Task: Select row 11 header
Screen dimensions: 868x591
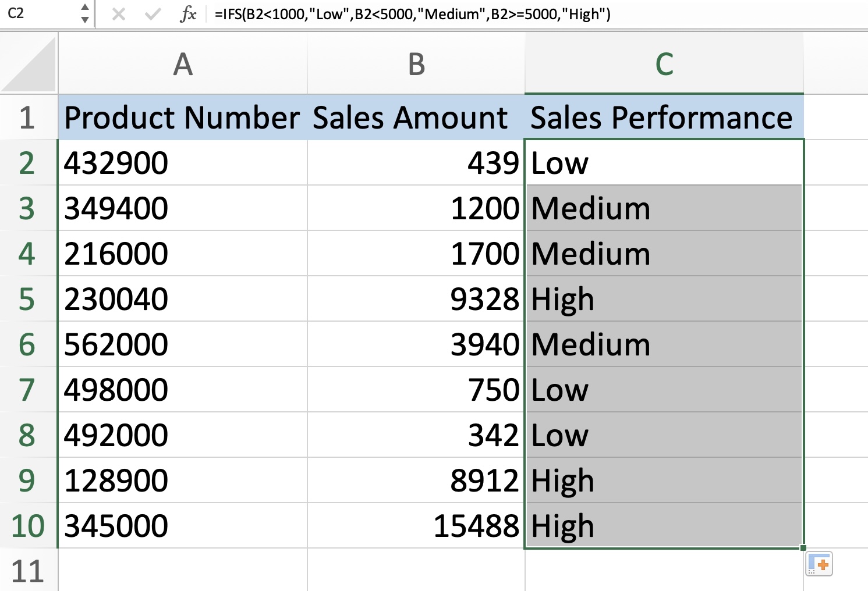Action: click(28, 570)
